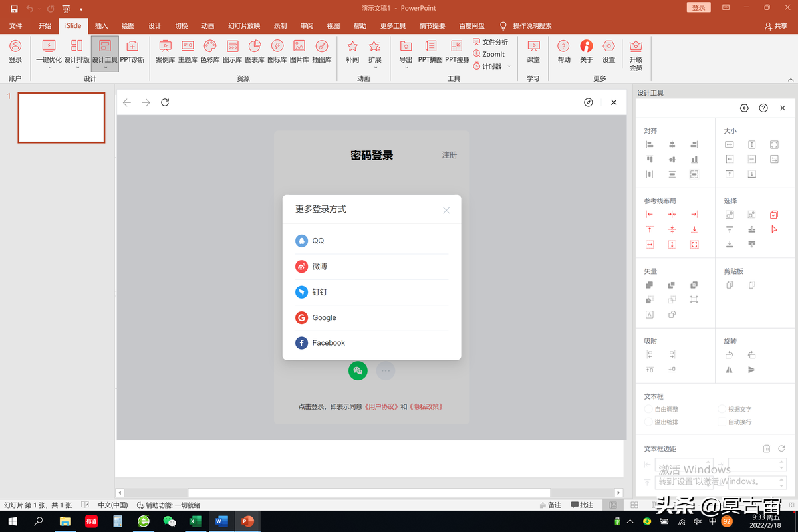798x532 pixels.
Task: Switch to the 幻灯片放映 ribbon tab
Action: [x=244, y=26]
